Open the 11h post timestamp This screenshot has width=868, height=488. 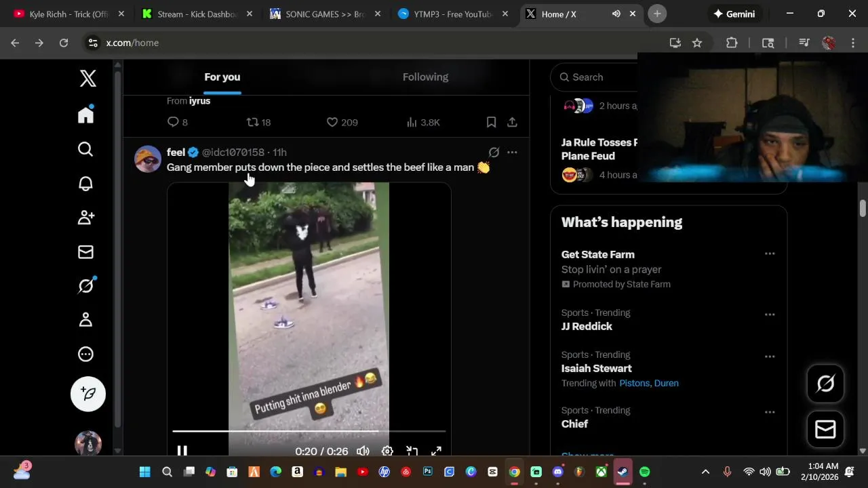pyautogui.click(x=279, y=152)
